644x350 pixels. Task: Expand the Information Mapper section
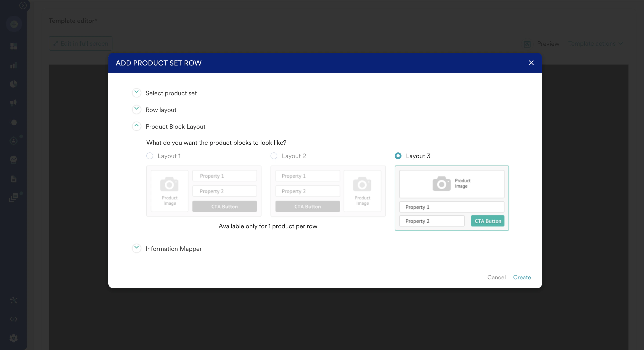(136, 248)
